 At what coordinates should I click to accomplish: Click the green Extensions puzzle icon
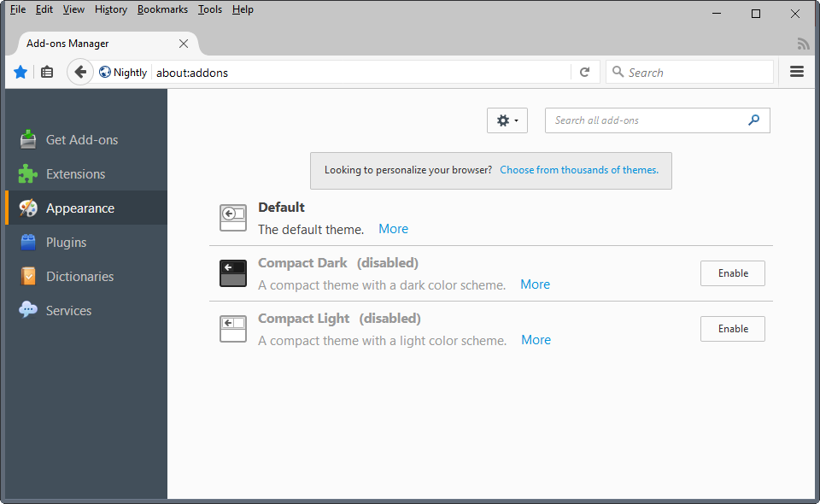[x=28, y=173]
